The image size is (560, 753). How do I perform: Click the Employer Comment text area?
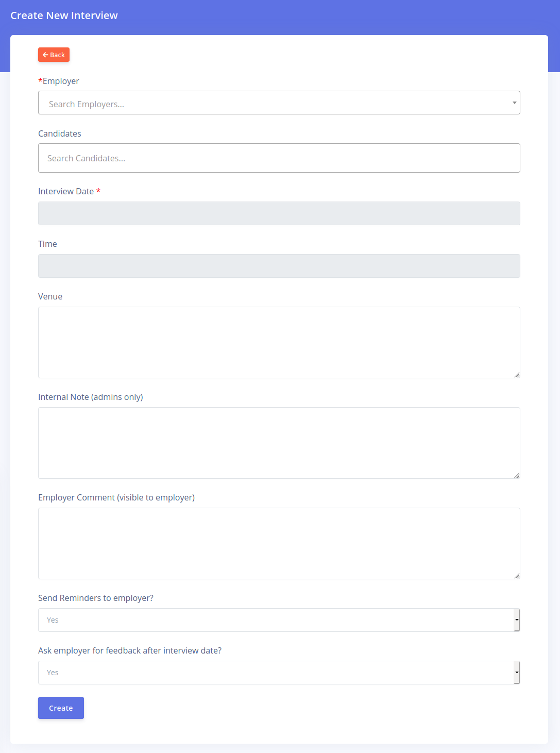coord(279,543)
